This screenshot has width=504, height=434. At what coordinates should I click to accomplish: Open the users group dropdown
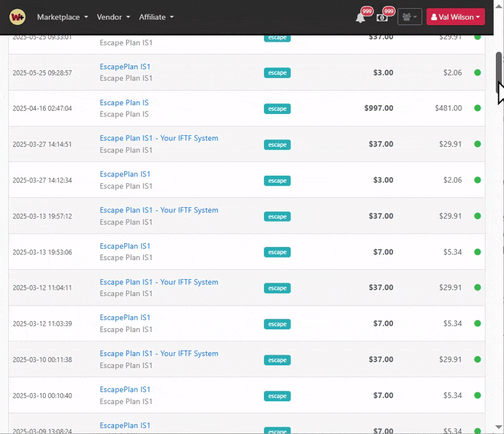coord(409,17)
